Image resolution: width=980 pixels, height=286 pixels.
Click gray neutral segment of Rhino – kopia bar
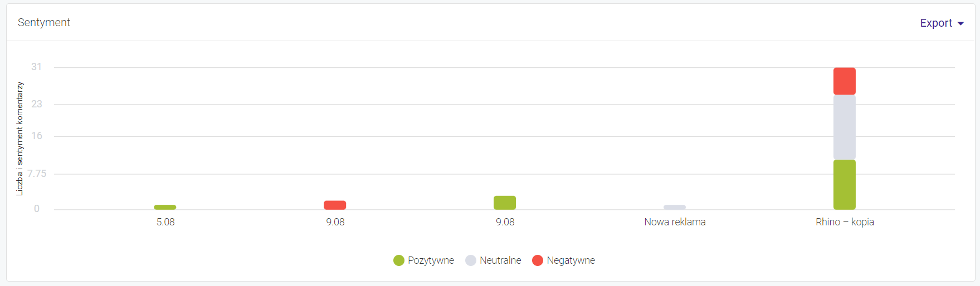(845, 127)
